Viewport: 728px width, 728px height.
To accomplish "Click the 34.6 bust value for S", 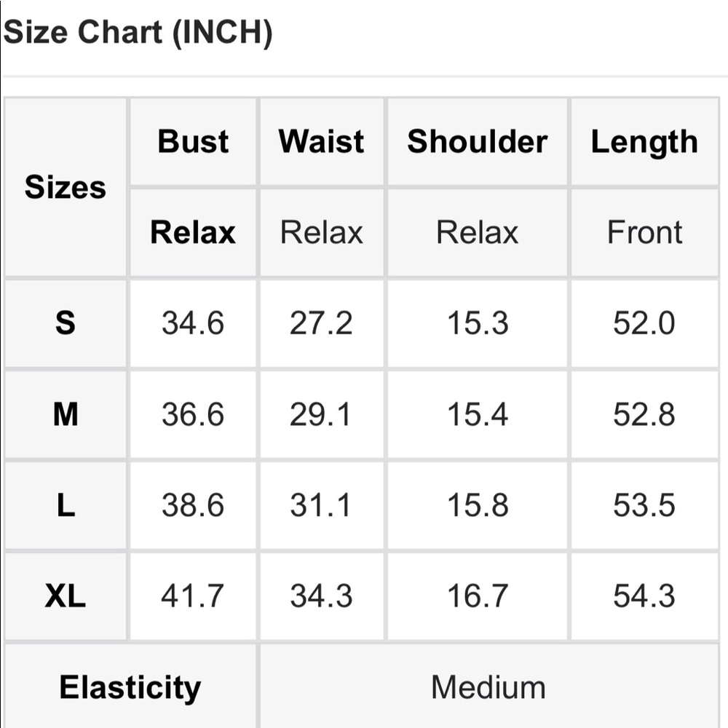I will click(x=193, y=323).
